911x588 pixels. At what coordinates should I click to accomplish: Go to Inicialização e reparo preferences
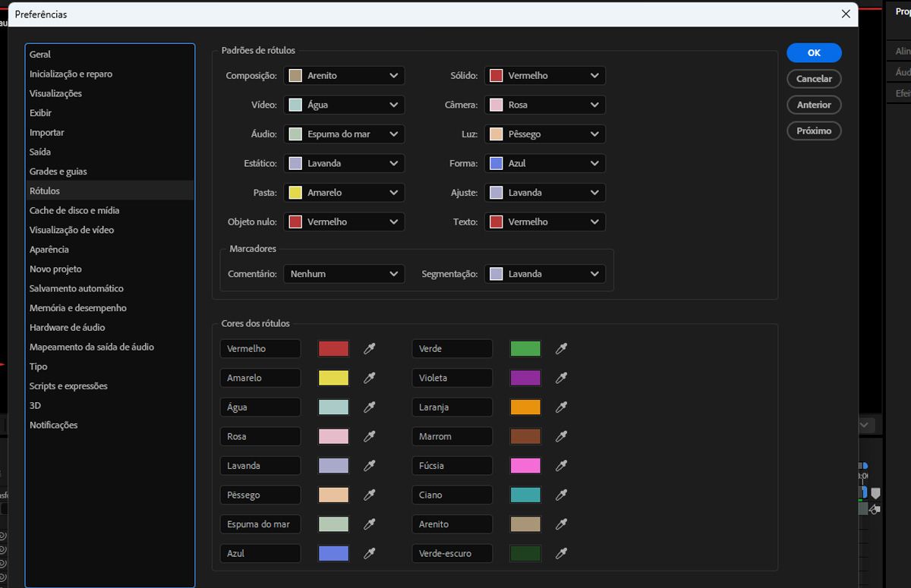tap(110, 74)
